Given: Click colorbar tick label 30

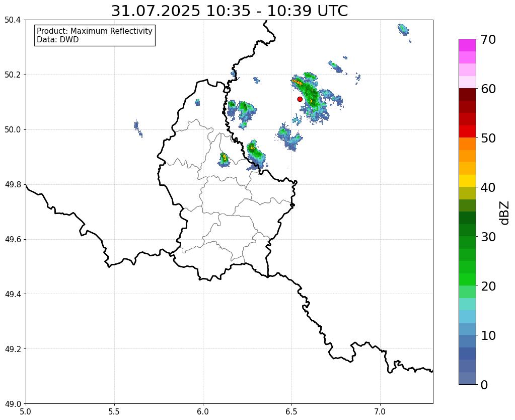Looking at the screenshot, I should click(488, 237).
